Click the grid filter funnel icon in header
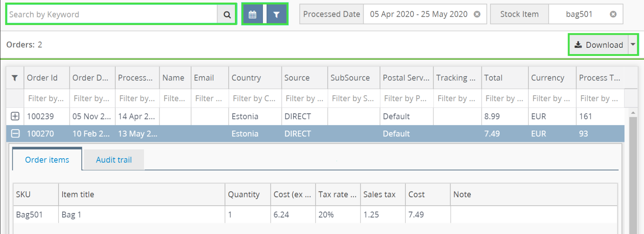Screen dimensions: 644x234 (x=15, y=78)
